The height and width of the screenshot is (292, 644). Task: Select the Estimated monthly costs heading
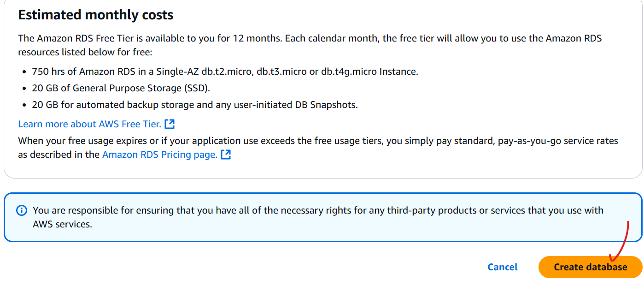pyautogui.click(x=96, y=15)
